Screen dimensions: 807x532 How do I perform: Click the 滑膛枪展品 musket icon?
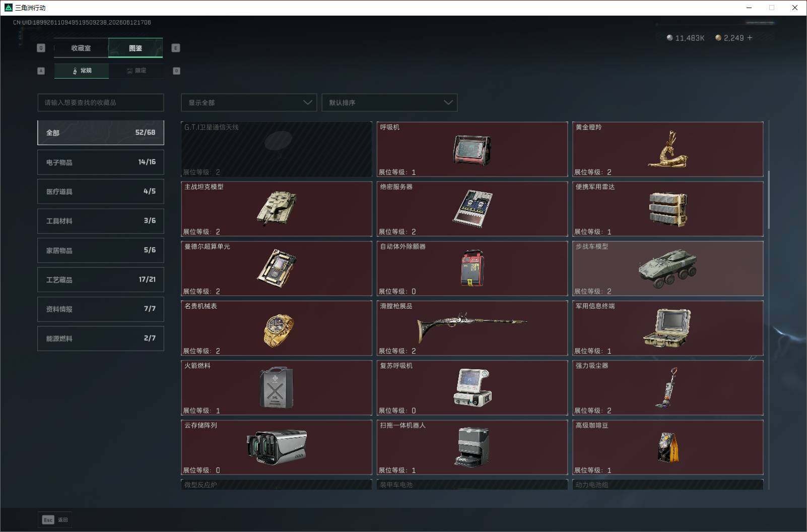click(x=472, y=327)
